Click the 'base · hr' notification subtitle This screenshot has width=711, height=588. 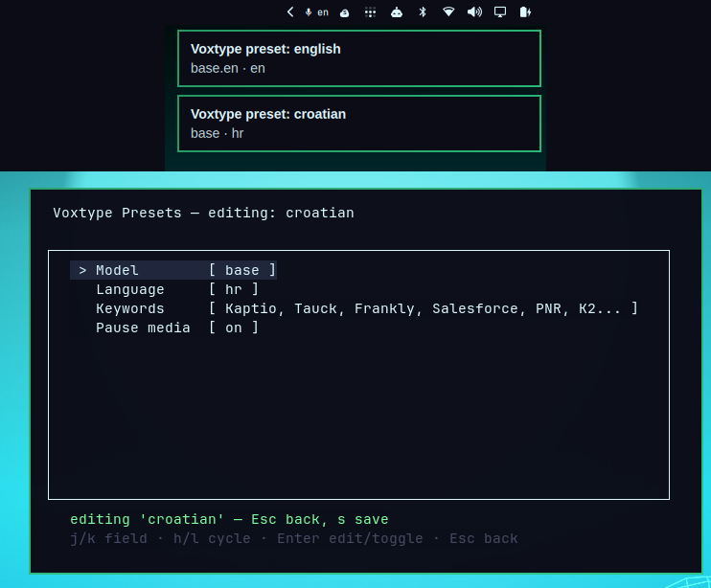(x=217, y=133)
